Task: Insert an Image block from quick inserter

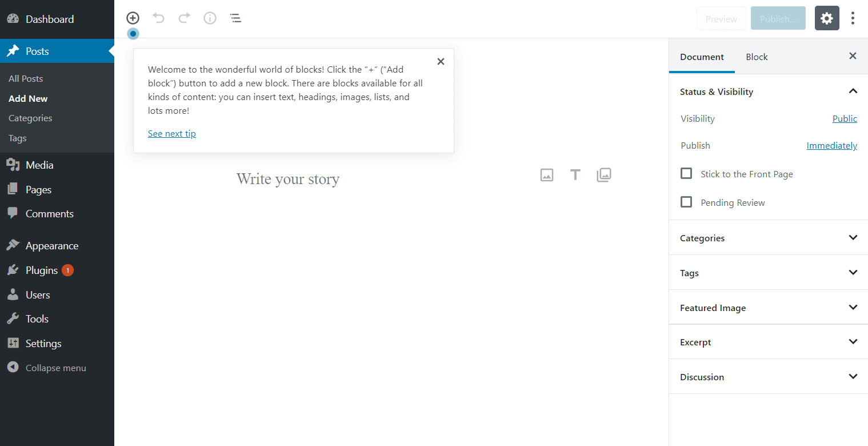Action: pos(547,175)
